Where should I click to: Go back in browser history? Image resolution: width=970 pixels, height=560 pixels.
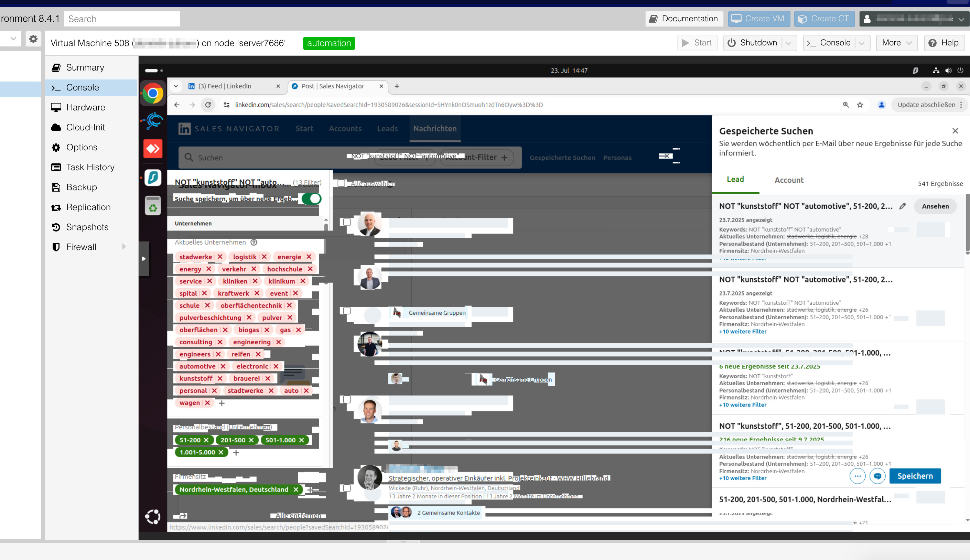[x=176, y=105]
